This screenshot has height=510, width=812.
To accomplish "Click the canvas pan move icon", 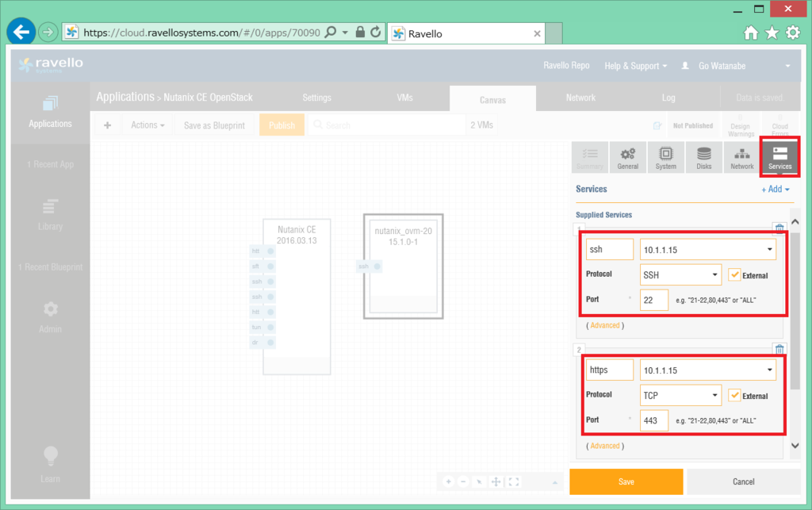I will (x=496, y=481).
